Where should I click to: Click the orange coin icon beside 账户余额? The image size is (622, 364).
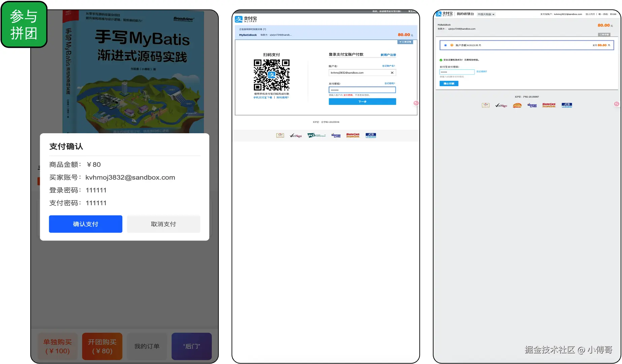click(x=452, y=45)
